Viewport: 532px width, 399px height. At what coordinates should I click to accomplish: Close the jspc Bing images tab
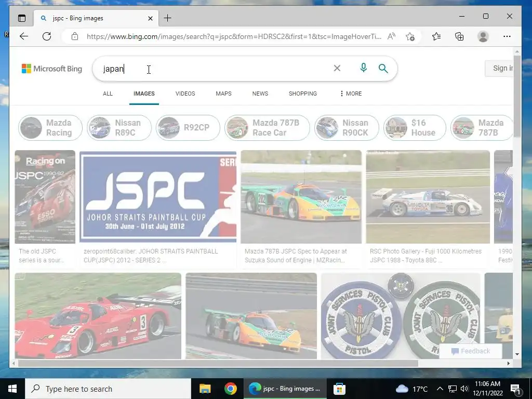(150, 18)
